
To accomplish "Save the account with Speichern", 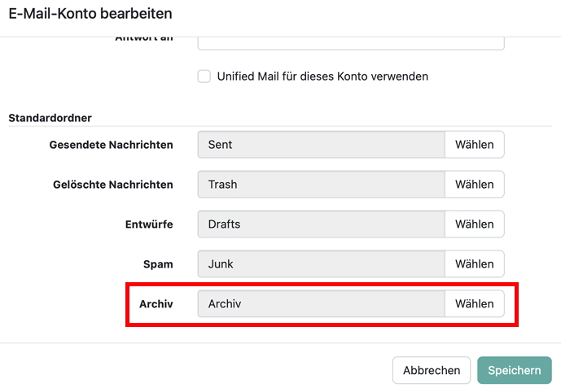I will click(514, 370).
